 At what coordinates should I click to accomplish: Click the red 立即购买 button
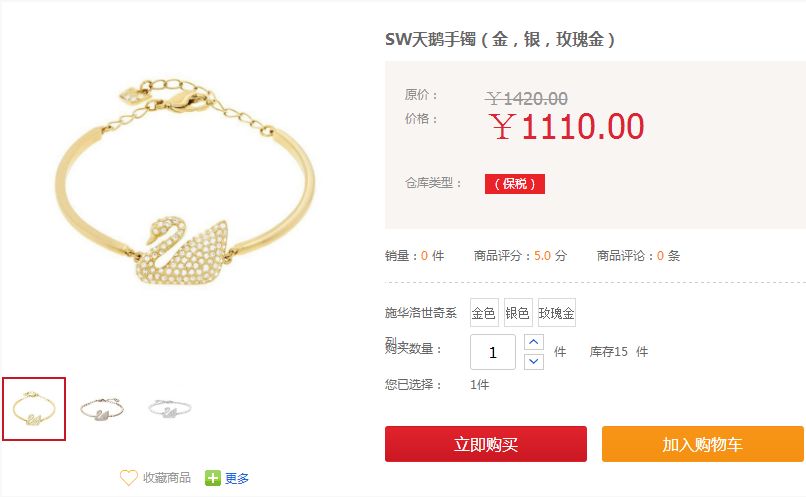click(x=486, y=444)
